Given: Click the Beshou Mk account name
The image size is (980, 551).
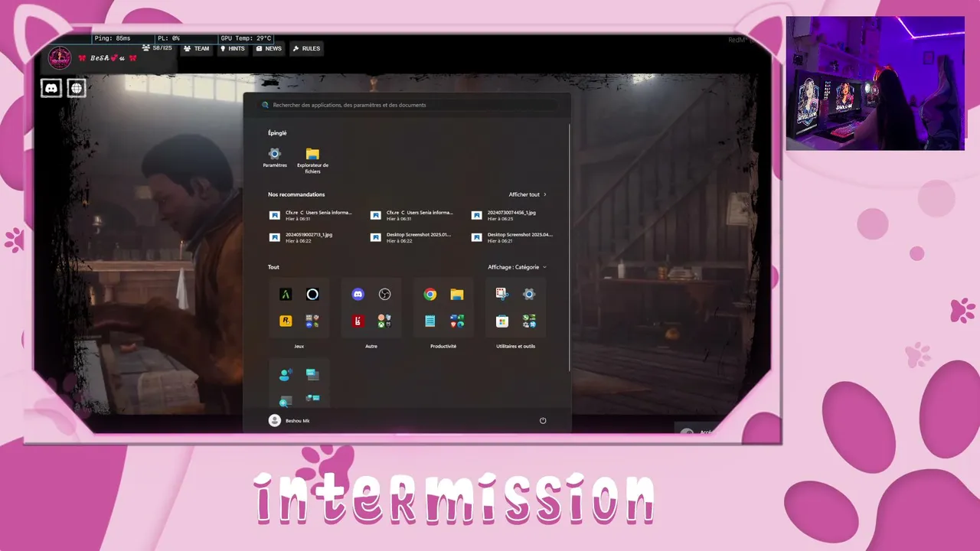Looking at the screenshot, I should pyautogui.click(x=298, y=421).
